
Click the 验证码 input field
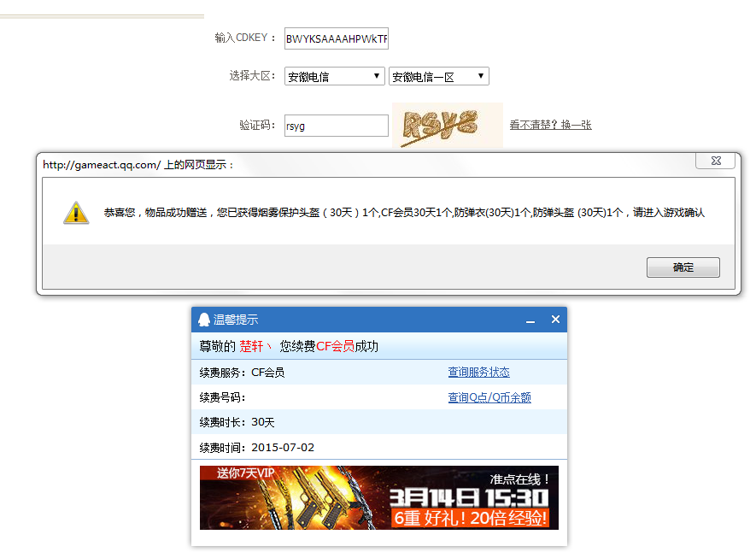click(336, 126)
